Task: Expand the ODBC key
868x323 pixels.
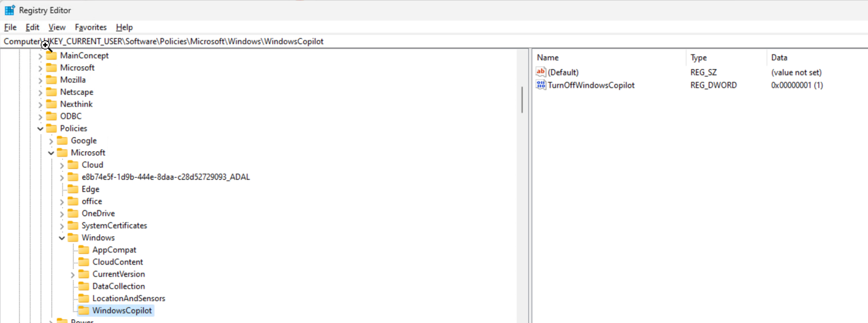Action: [x=40, y=117]
